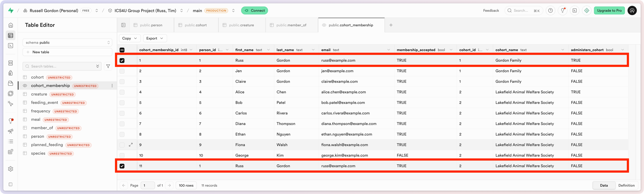The width and height of the screenshot is (644, 194).
Task: Collapse the table list panel icon
Action: [x=123, y=25]
